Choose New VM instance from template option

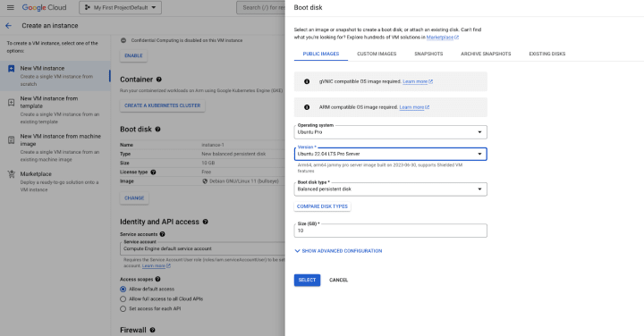55,110
